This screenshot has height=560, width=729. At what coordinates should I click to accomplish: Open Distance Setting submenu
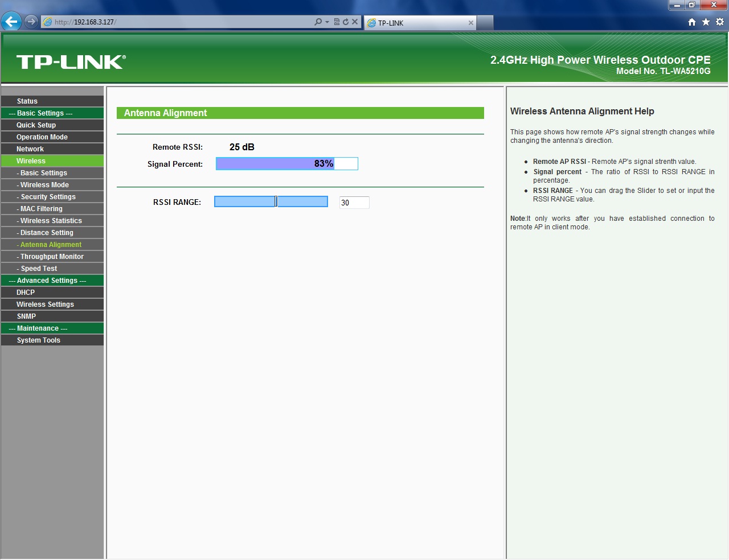(x=52, y=233)
